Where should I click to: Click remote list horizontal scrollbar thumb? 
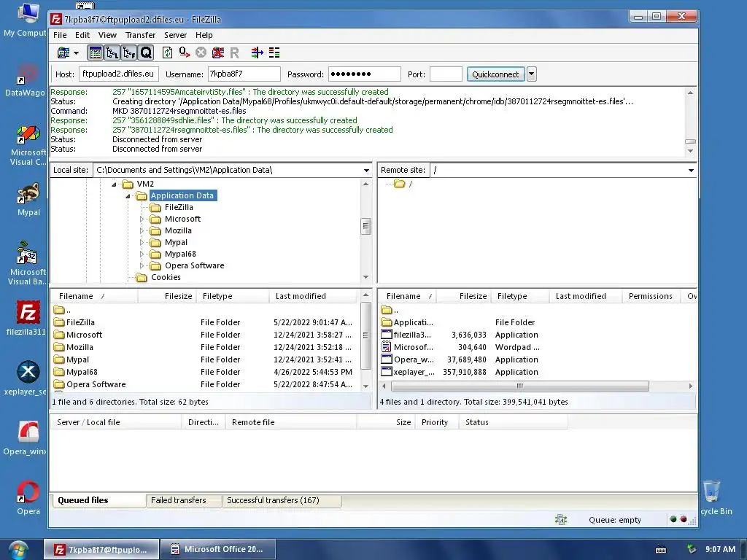tap(519, 386)
